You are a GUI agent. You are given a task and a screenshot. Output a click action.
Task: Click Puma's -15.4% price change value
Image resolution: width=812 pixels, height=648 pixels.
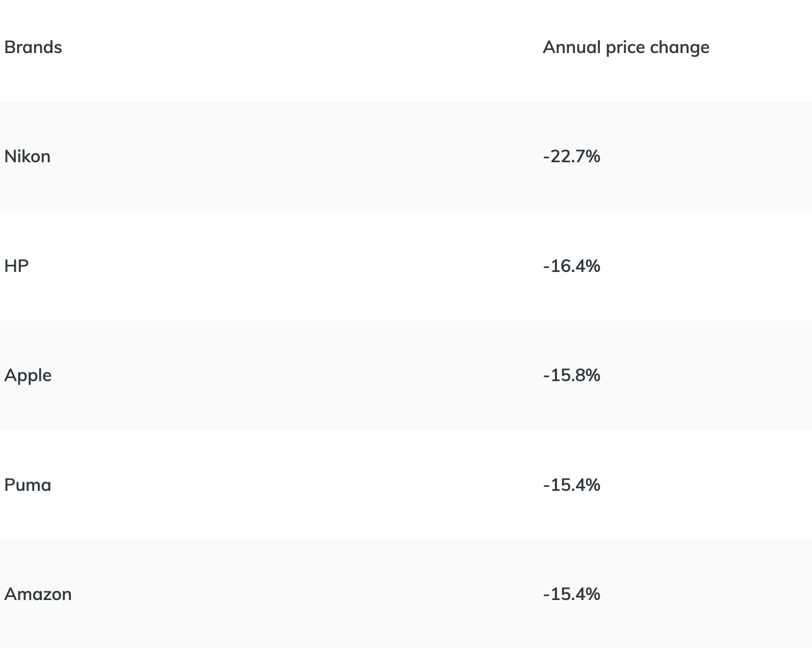pos(571,485)
